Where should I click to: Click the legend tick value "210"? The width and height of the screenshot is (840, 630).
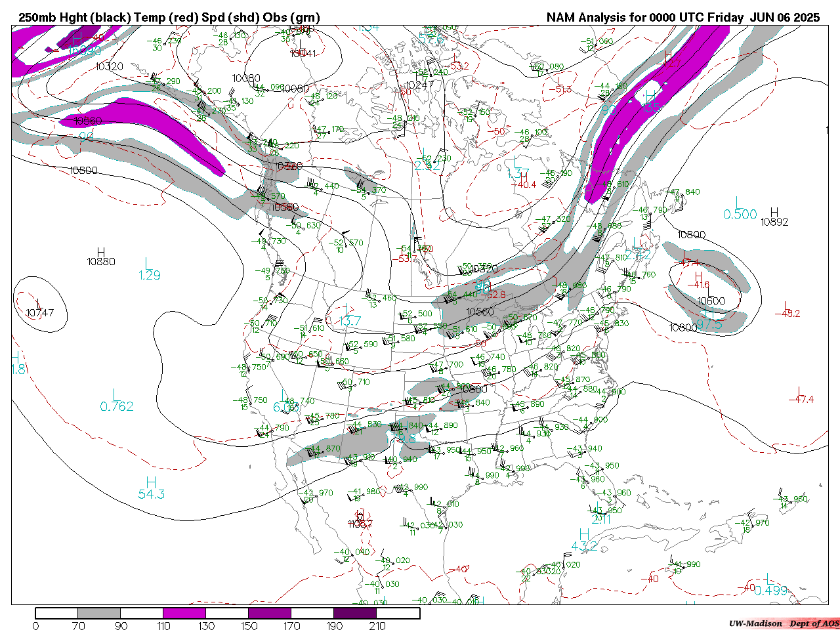point(377,625)
